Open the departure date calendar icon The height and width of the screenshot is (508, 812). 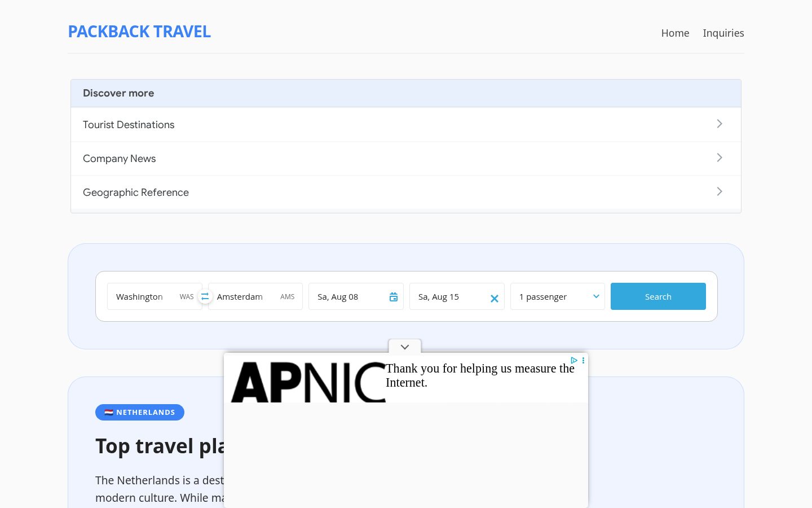pyautogui.click(x=394, y=297)
